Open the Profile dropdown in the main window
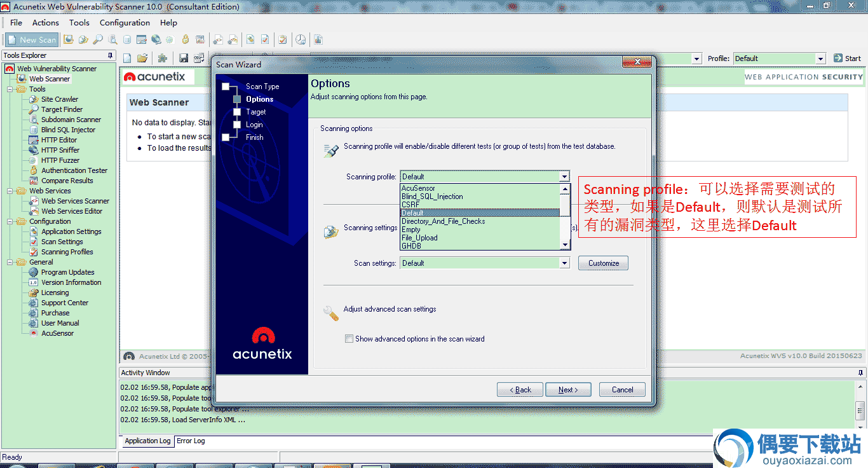The height and width of the screenshot is (468, 868). coord(820,59)
